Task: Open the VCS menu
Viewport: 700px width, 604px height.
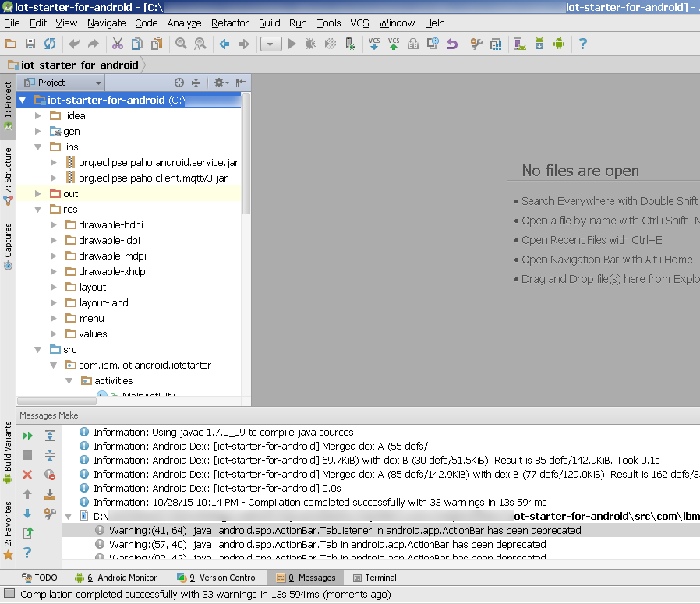Action: tap(359, 23)
